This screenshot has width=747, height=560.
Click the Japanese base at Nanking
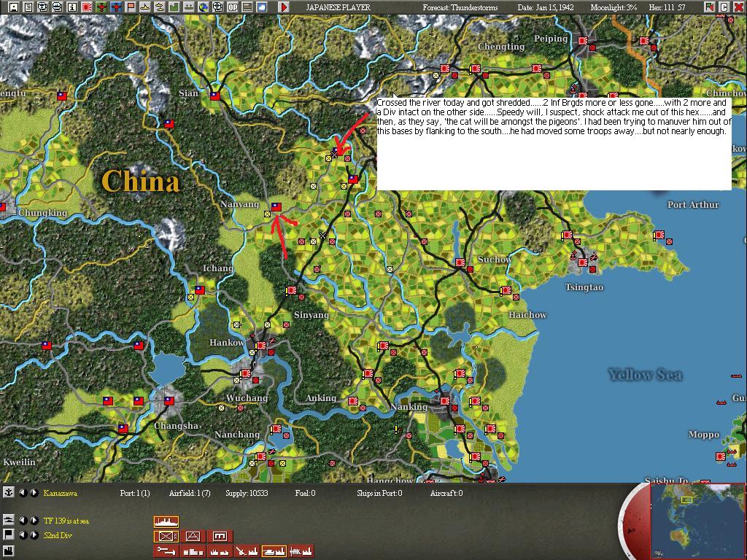pyautogui.click(x=444, y=400)
